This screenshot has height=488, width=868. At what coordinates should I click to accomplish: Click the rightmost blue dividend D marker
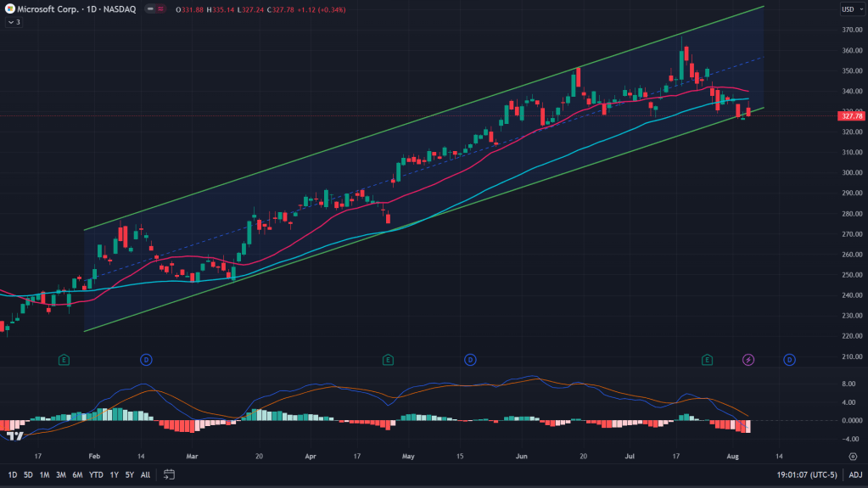(x=789, y=360)
